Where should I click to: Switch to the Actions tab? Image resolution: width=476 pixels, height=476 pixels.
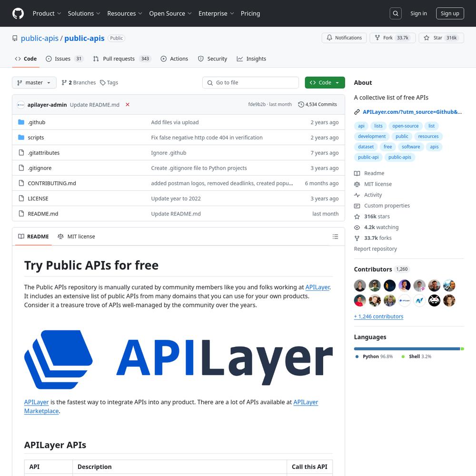174,59
